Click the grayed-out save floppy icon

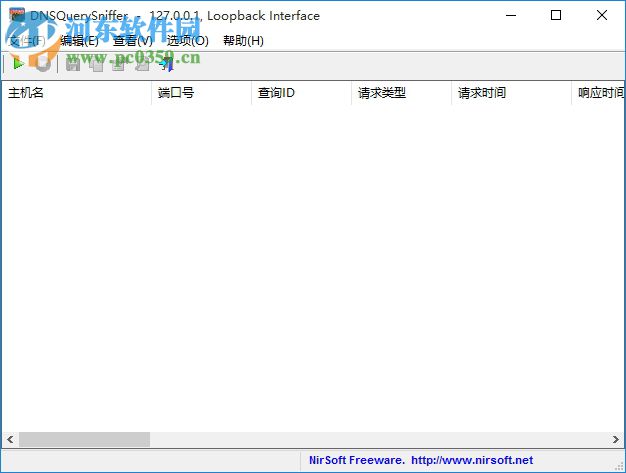point(73,64)
